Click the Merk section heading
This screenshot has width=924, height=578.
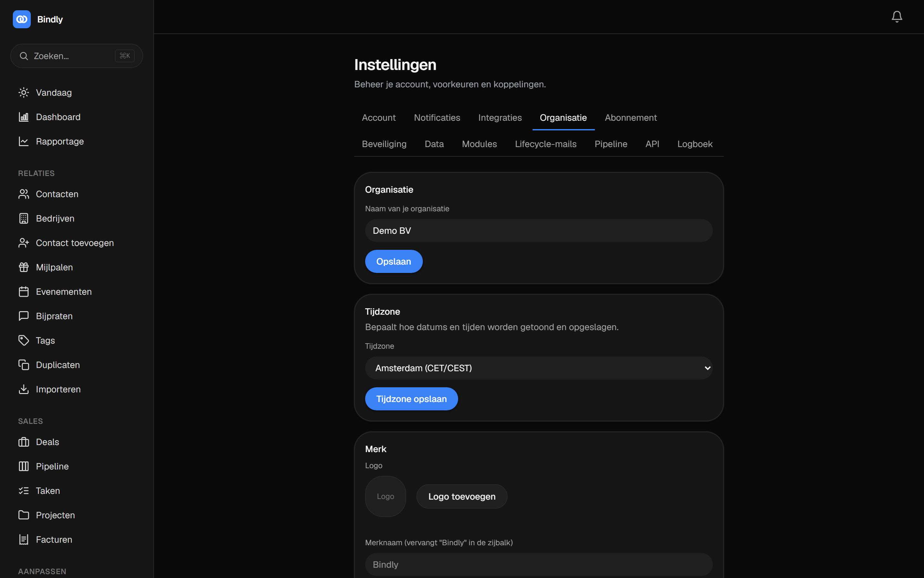[376, 449]
